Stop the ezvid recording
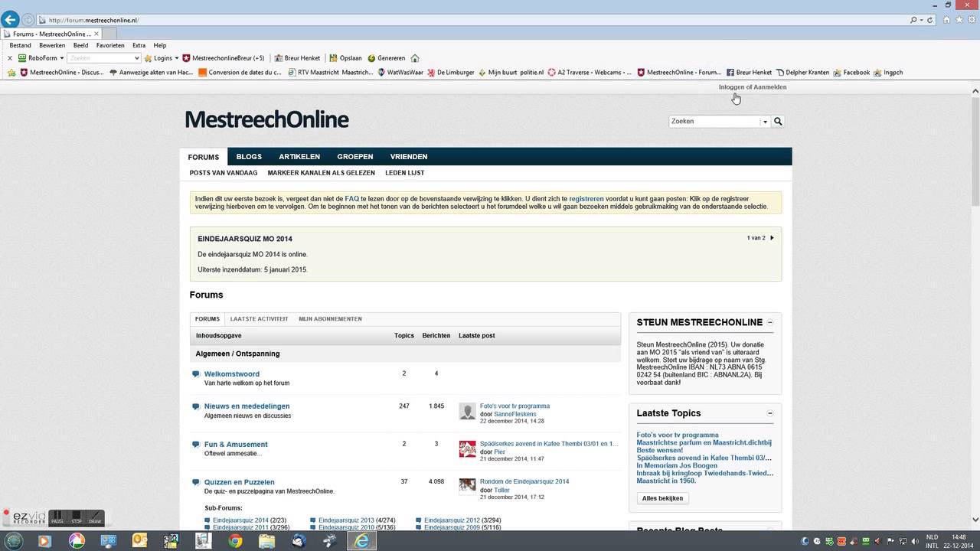 (x=77, y=518)
